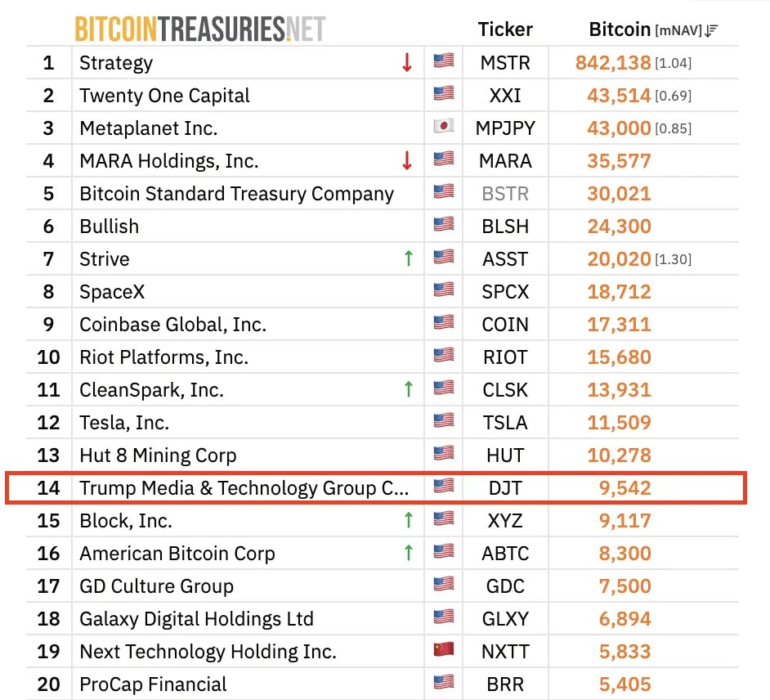Click the MSTR ticker symbol
Viewport: 770px width, 700px height.
point(505,63)
